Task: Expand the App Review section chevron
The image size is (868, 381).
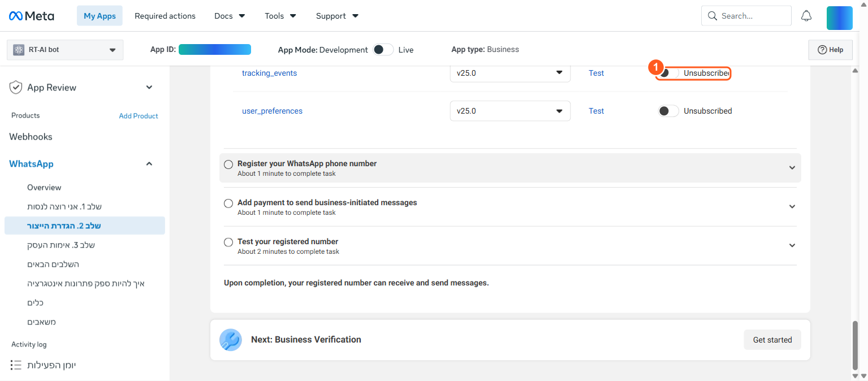Action: (149, 88)
